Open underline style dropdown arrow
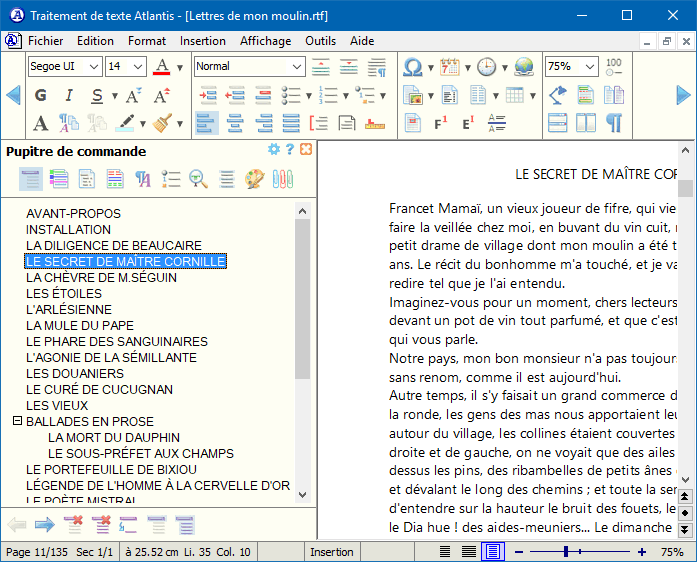Screen dimensions: 697x562 [115, 96]
